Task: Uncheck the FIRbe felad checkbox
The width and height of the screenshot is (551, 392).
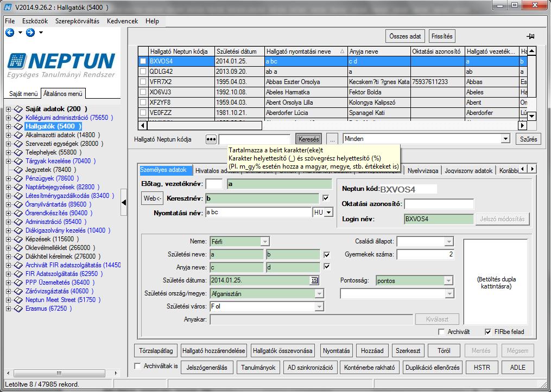Action: click(x=487, y=332)
